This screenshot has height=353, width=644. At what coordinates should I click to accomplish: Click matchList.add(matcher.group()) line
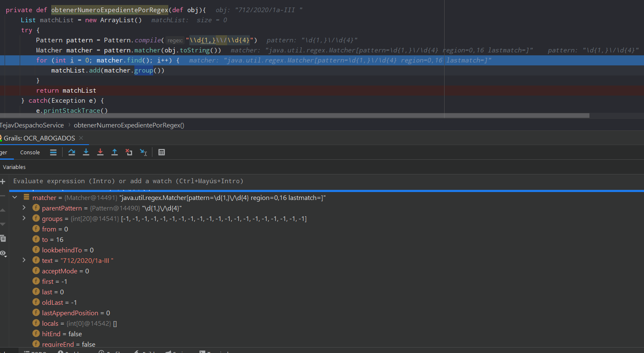(x=108, y=70)
